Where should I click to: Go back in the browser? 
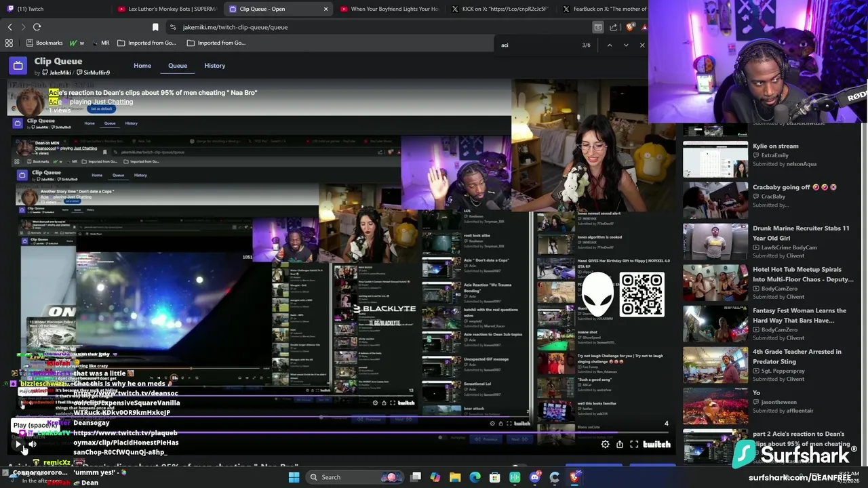pyautogui.click(x=9, y=27)
